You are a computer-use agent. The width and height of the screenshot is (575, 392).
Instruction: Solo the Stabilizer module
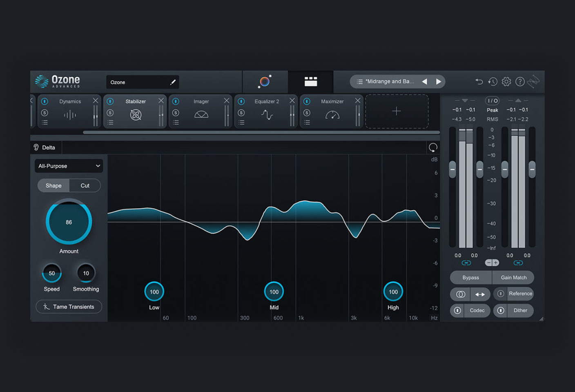(110, 113)
